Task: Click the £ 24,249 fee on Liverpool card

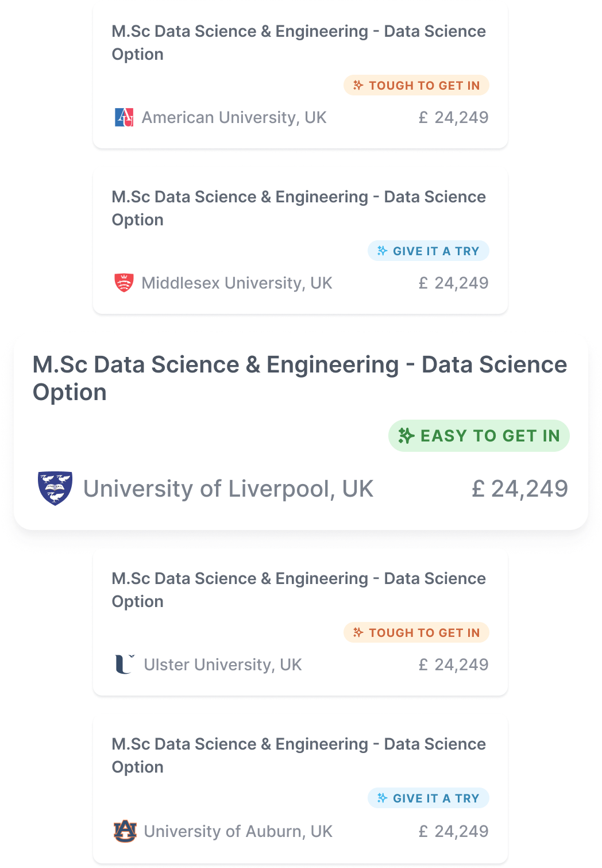Action: tap(520, 489)
